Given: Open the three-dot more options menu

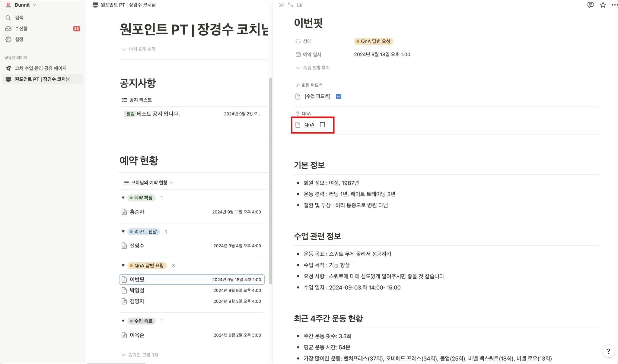Looking at the screenshot, I should (614, 5).
